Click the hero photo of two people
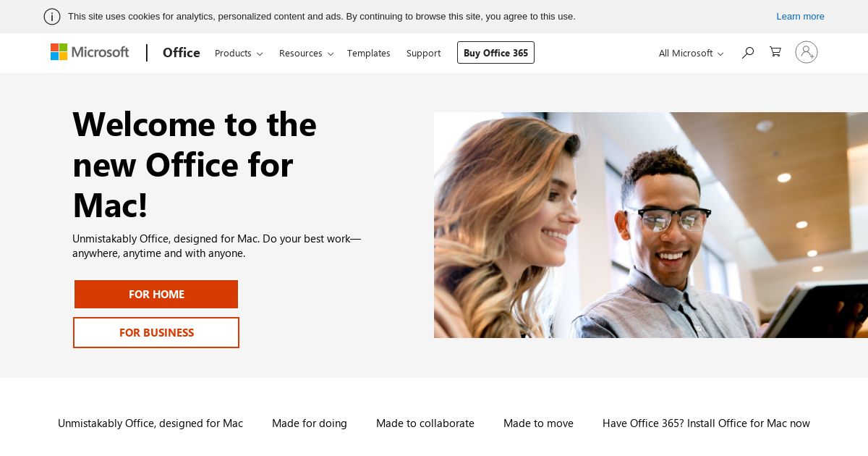 click(x=651, y=225)
